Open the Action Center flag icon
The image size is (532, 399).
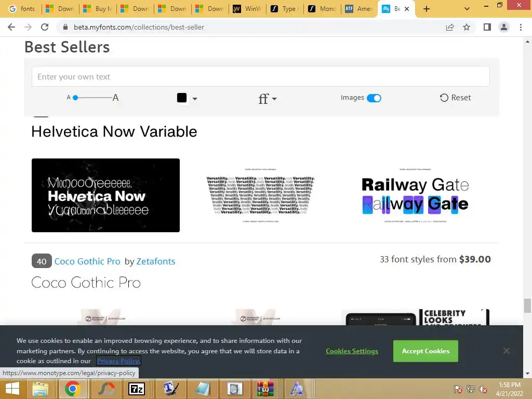(x=458, y=389)
